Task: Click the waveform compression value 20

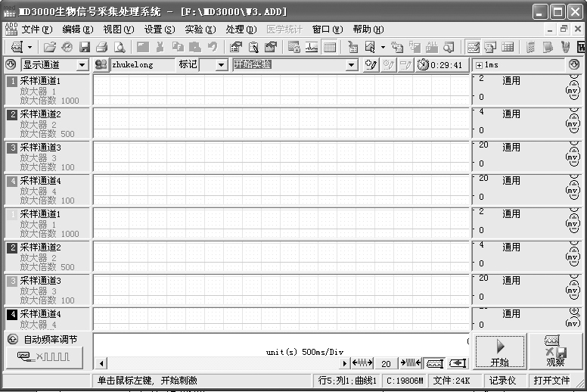Action: coord(386,363)
